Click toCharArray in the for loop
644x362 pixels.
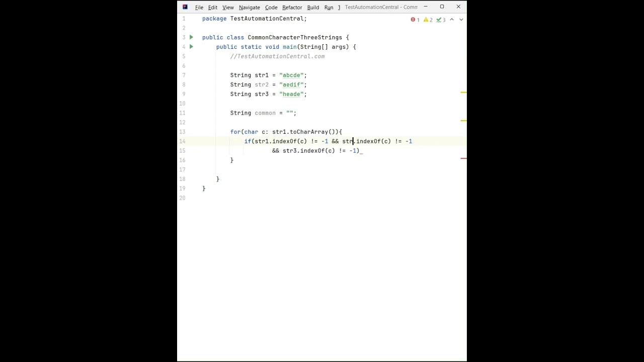click(308, 132)
